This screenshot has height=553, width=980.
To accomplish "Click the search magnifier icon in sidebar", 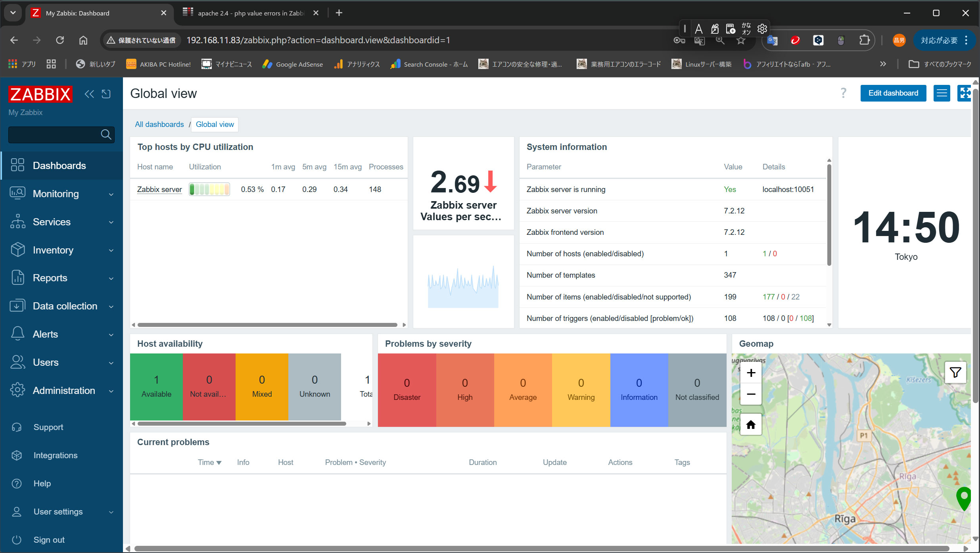I will pos(106,134).
